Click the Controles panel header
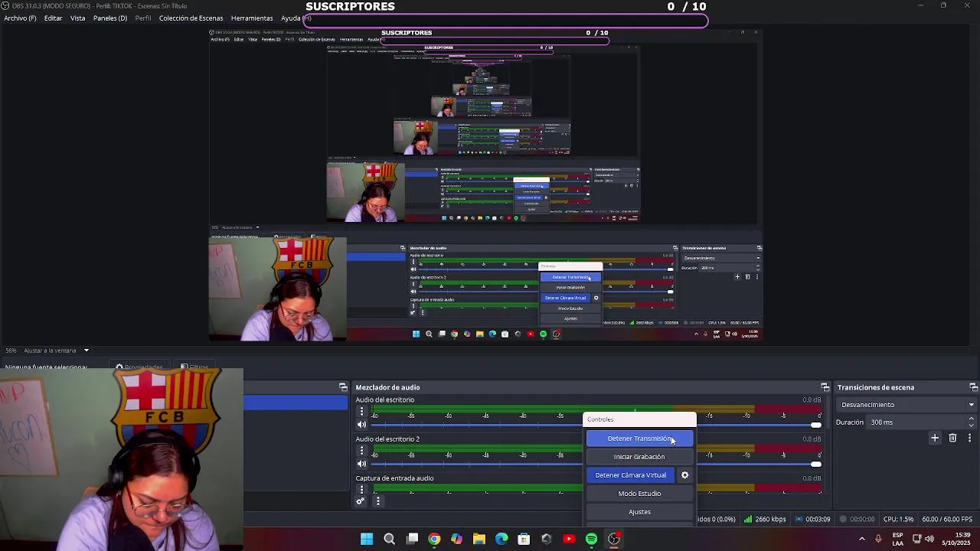The image size is (980, 551). point(639,419)
